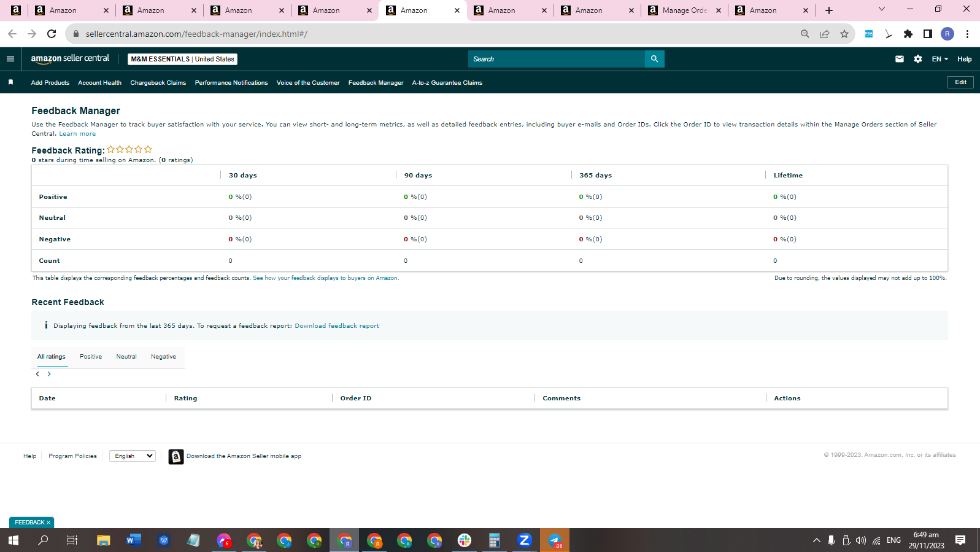Viewport: 980px width, 552px height.
Task: Open browser extensions puzzle icon
Action: pos(908,34)
